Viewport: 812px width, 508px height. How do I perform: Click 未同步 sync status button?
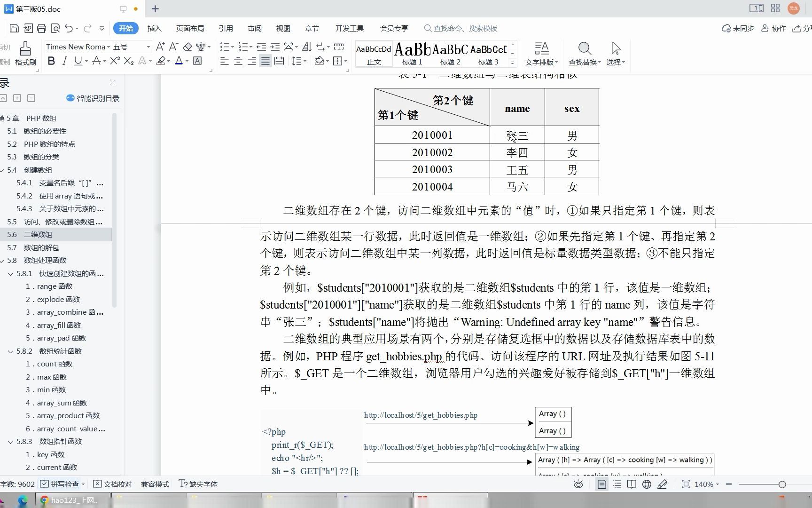click(738, 28)
